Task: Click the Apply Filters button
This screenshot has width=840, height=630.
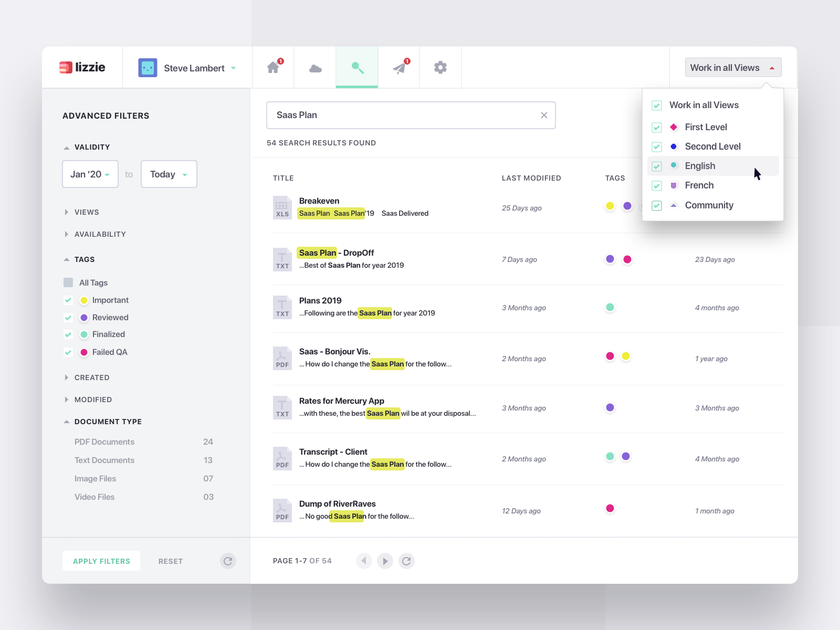Action: click(x=101, y=561)
